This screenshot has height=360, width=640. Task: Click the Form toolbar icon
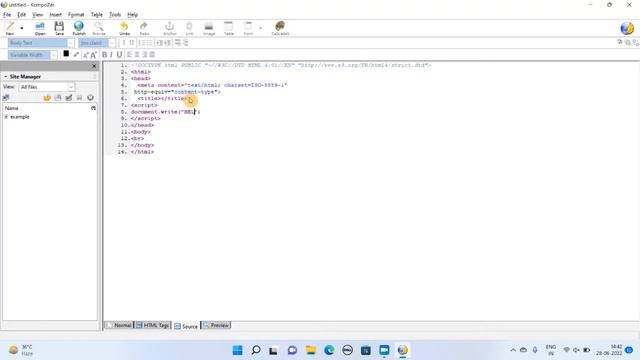click(248, 28)
